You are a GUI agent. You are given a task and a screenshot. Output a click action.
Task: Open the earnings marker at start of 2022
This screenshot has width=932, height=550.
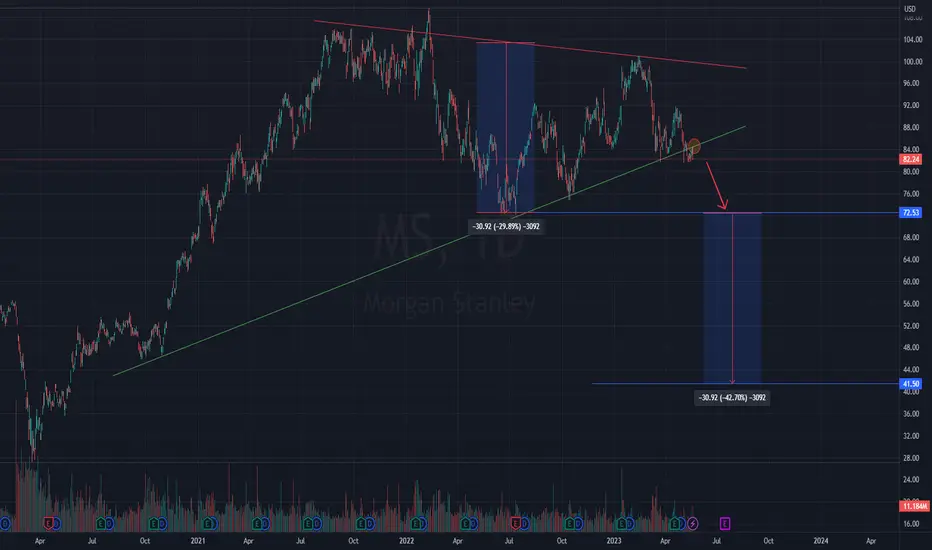415,523
